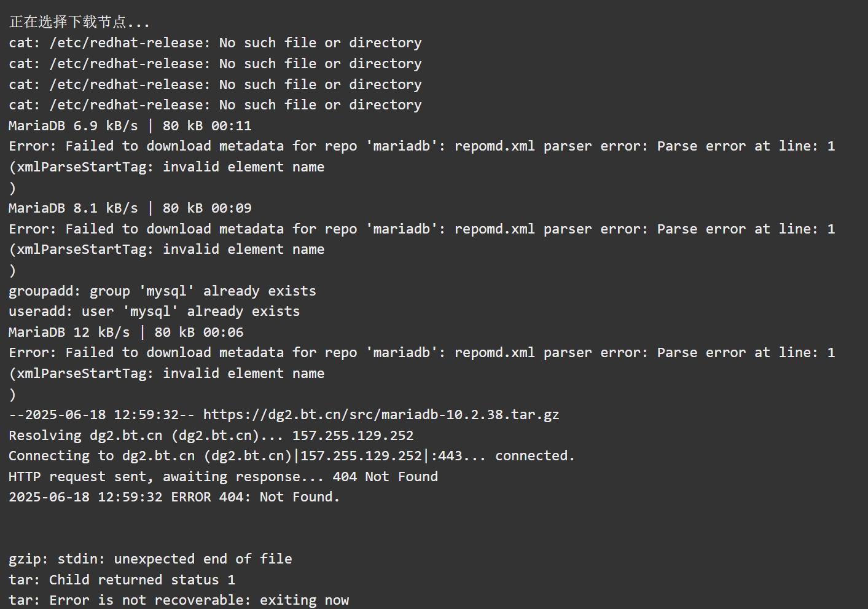868x609 pixels.
Task: Click the third Failed to download metadata line
Action: point(422,353)
